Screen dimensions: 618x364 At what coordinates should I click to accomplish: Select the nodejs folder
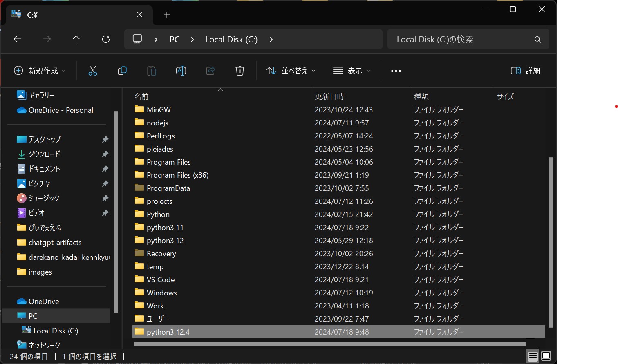158,123
